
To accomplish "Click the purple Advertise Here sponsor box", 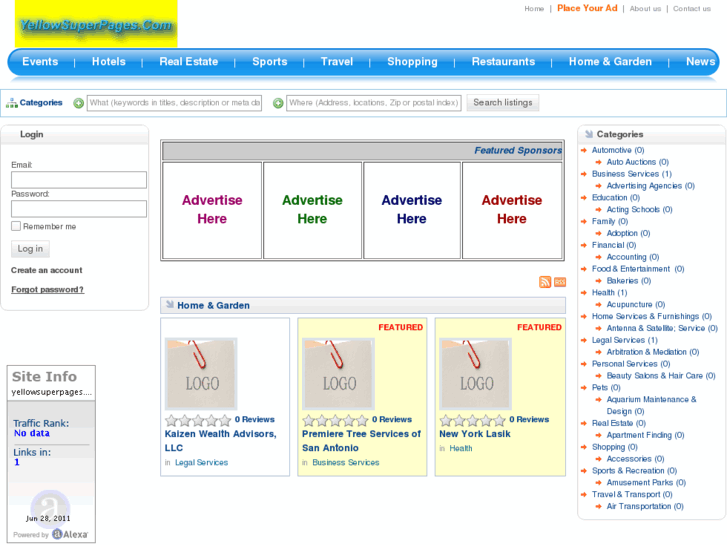I will [212, 210].
